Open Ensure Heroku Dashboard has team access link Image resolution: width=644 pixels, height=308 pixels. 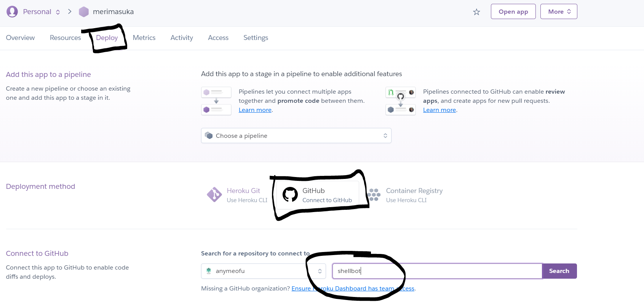point(353,289)
